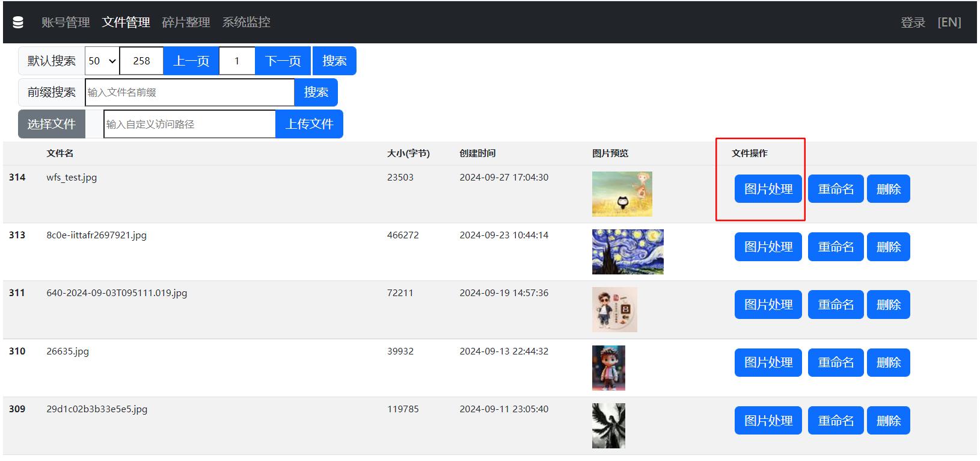
Task: Switch to 碎片整理 page
Action: (186, 22)
